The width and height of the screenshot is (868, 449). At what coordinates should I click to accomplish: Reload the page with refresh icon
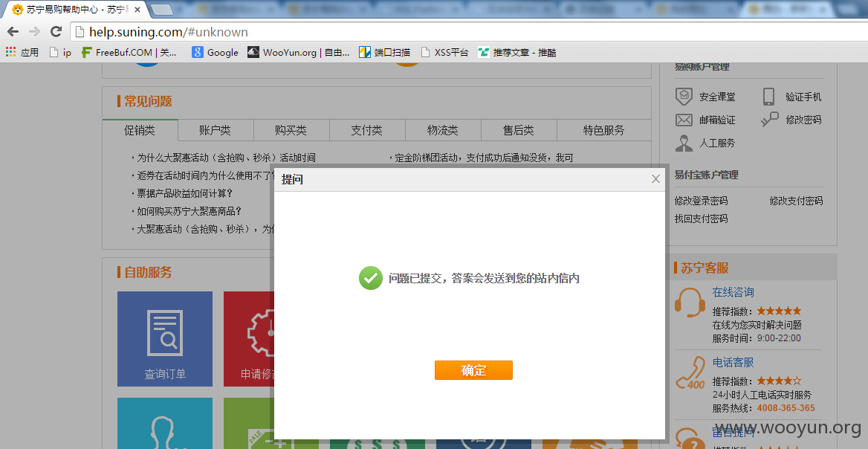tap(56, 31)
